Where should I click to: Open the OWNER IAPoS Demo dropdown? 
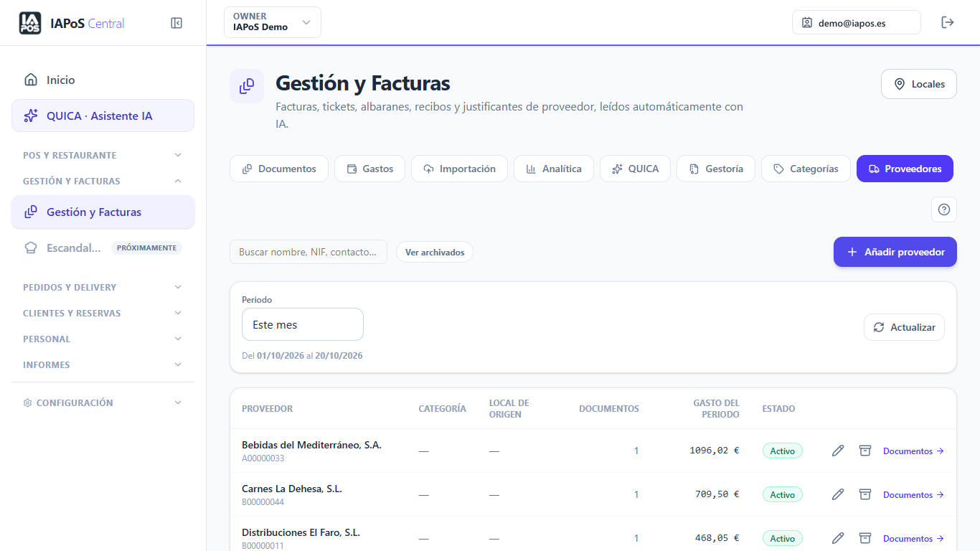[x=273, y=22]
